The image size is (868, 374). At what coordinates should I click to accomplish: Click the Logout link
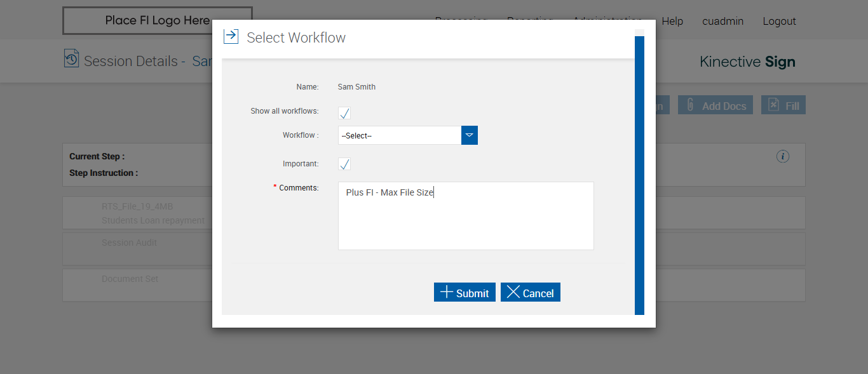779,21
